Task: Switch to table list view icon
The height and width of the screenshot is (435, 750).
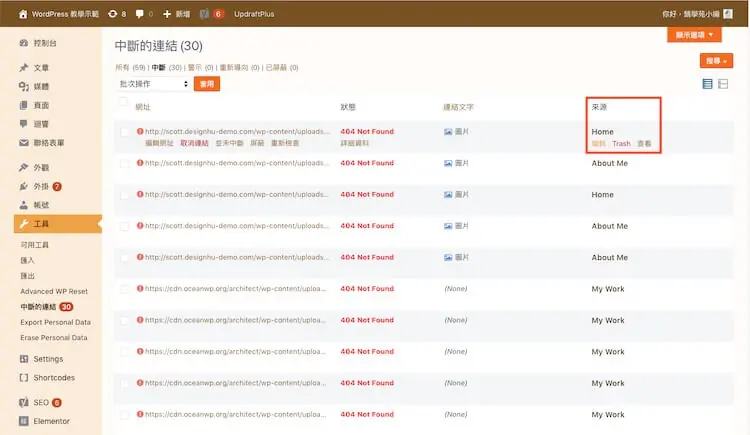Action: click(x=707, y=84)
